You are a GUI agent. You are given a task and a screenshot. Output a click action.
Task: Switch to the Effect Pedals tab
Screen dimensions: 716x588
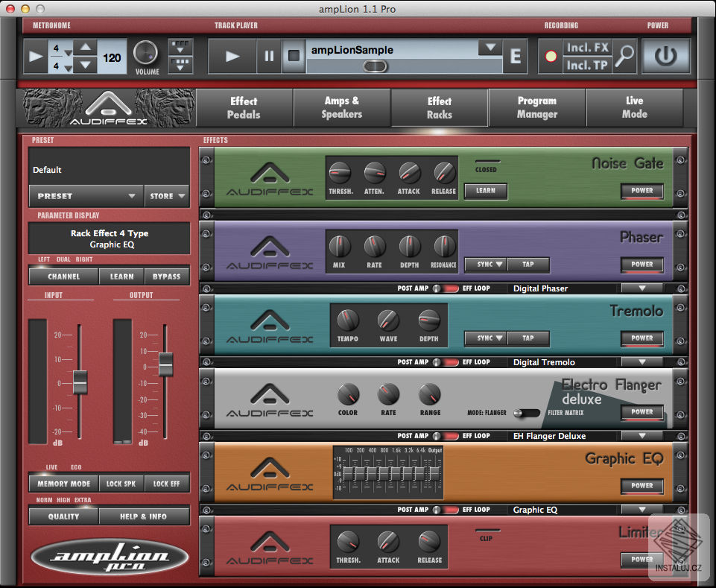244,108
